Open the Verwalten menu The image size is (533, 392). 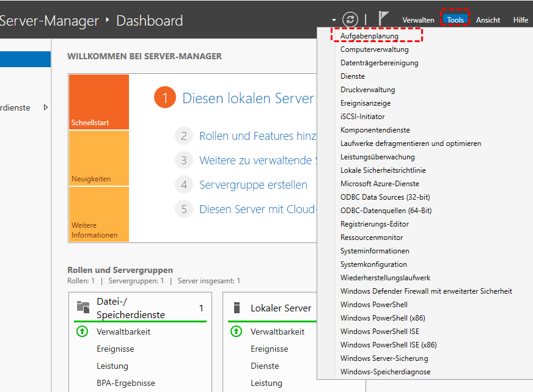pyautogui.click(x=418, y=20)
